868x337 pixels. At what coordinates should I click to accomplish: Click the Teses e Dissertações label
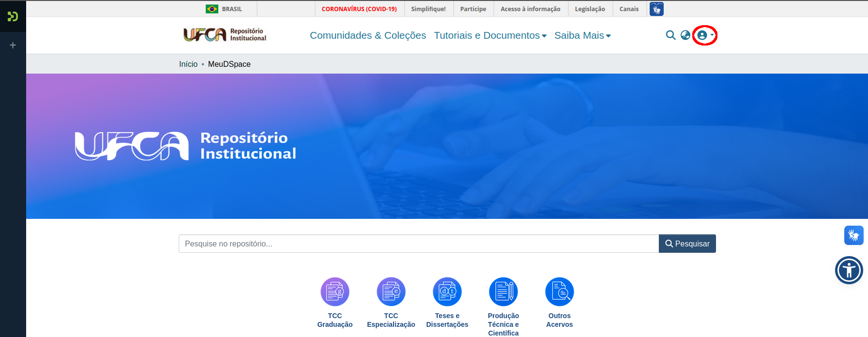click(447, 320)
